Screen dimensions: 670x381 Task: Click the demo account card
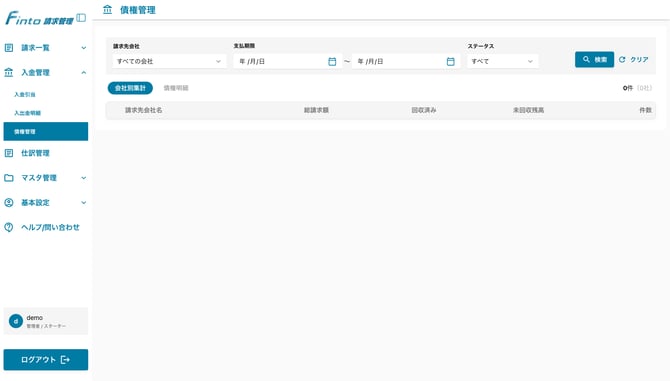(46, 321)
